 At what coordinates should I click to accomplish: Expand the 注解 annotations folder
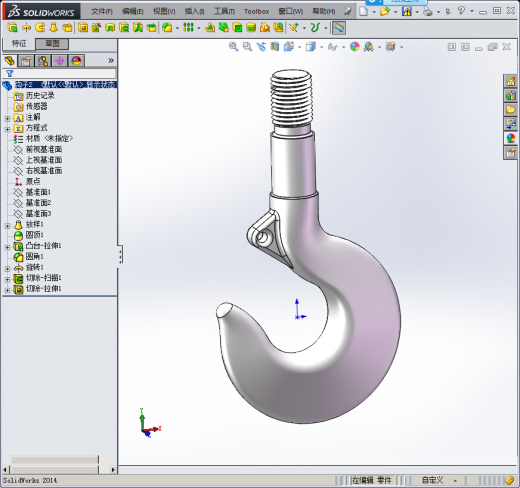7,118
